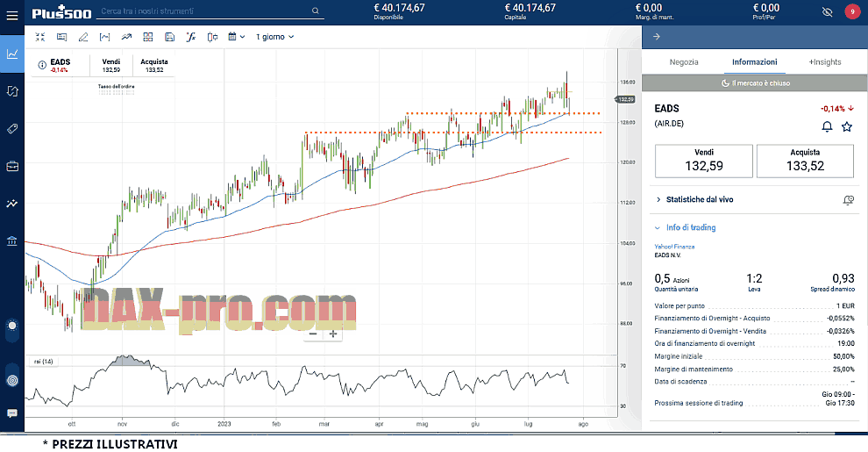Open the calendar date range dropdown
Viewport: 868px width, 452px height.
(237, 37)
